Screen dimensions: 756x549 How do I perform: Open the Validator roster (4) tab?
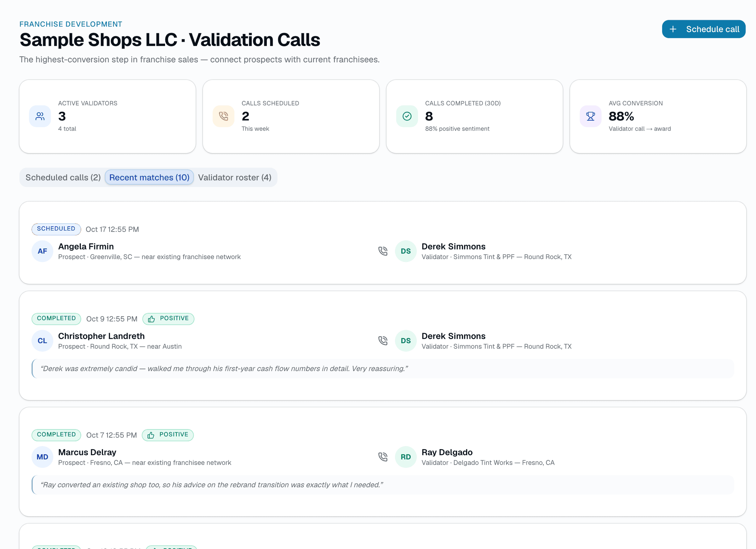[235, 177]
